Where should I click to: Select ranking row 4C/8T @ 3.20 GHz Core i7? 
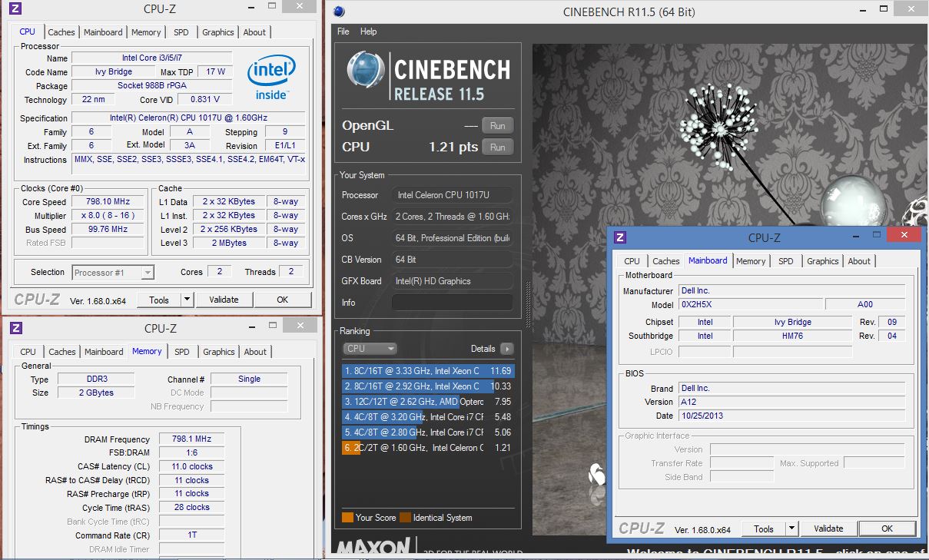click(x=427, y=416)
